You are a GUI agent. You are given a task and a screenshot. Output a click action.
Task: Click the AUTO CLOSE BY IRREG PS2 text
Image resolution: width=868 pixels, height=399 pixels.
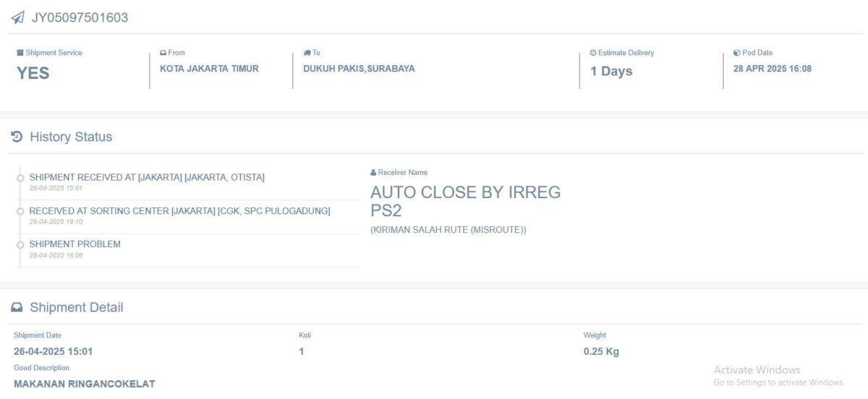[465, 202]
